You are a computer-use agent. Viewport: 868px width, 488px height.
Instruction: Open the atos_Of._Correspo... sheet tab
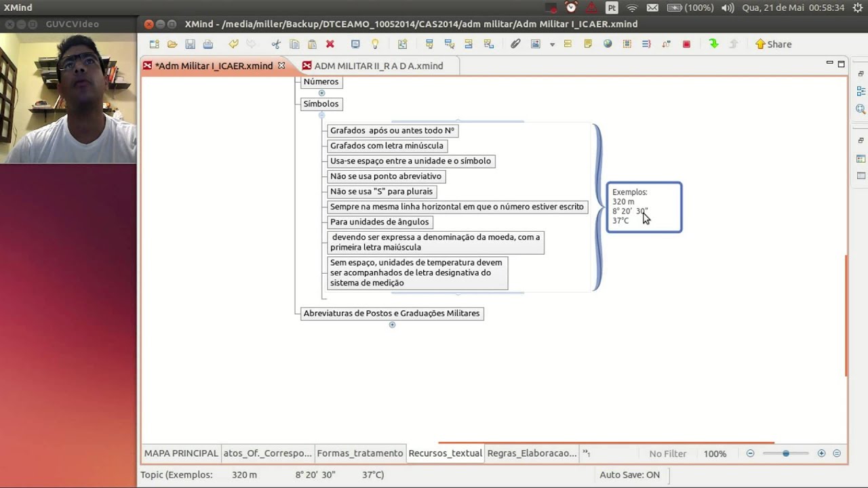pos(267,453)
